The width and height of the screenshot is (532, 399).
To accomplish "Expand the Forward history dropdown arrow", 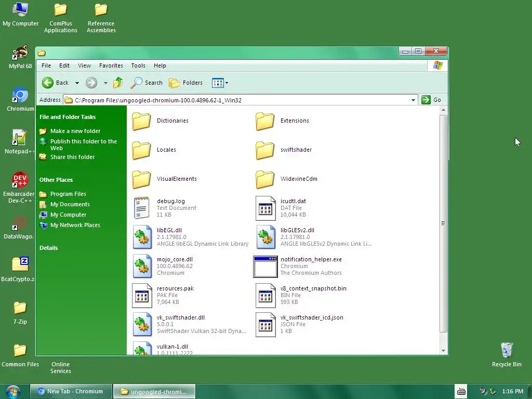I will [105, 83].
